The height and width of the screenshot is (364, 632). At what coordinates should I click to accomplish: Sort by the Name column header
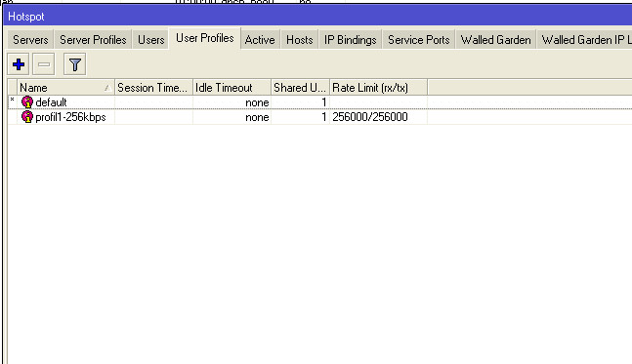65,88
